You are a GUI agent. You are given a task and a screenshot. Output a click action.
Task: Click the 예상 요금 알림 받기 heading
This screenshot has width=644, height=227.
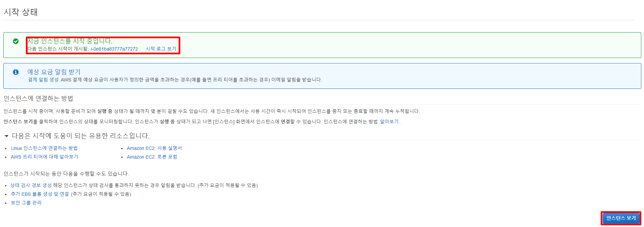54,72
